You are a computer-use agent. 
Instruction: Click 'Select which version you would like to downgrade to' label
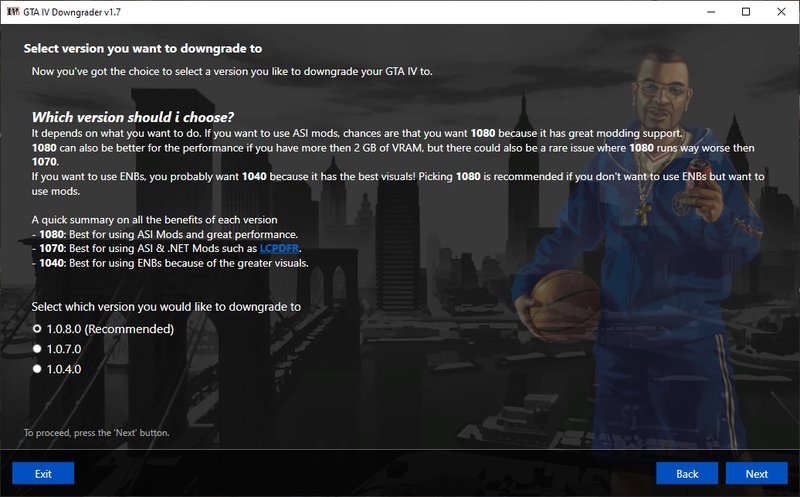[166, 307]
